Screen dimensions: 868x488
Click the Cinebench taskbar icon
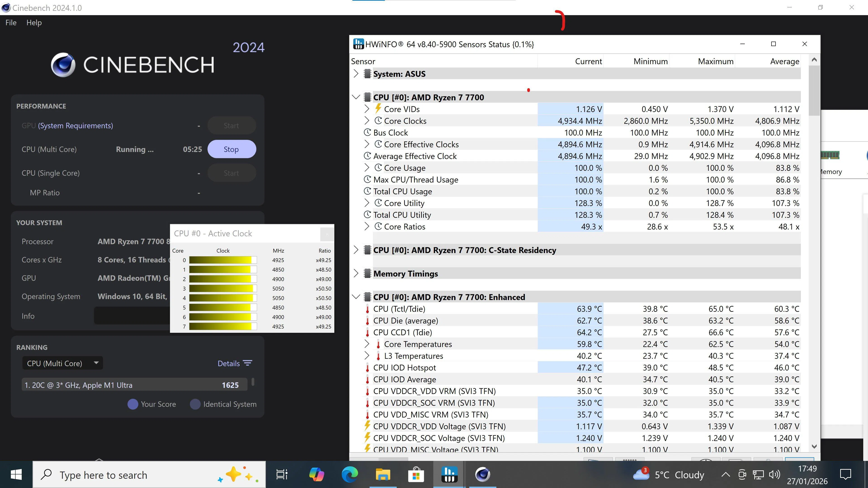tap(483, 475)
